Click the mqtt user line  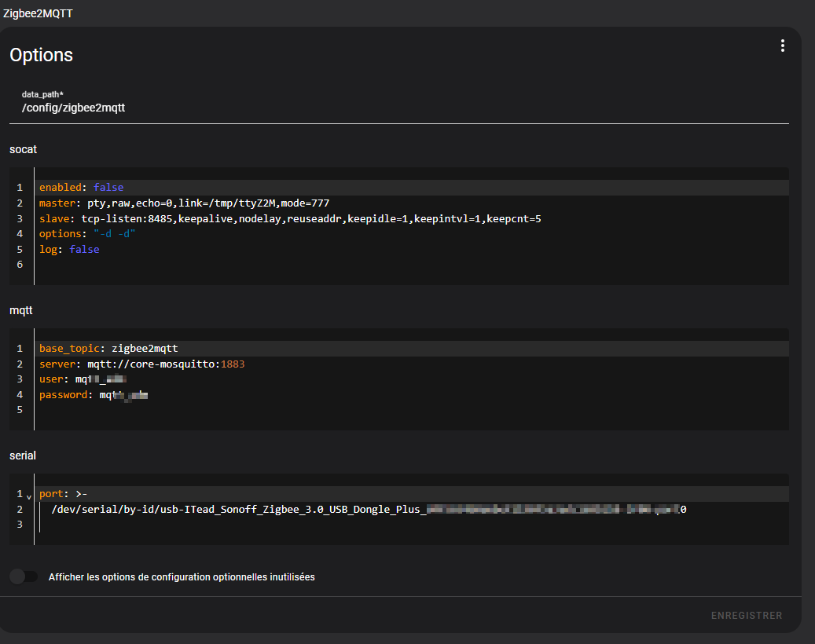point(413,379)
